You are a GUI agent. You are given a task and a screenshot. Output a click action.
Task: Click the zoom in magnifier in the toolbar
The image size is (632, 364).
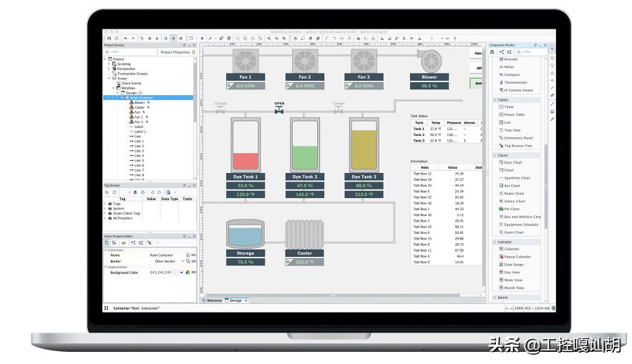[x=269, y=38]
